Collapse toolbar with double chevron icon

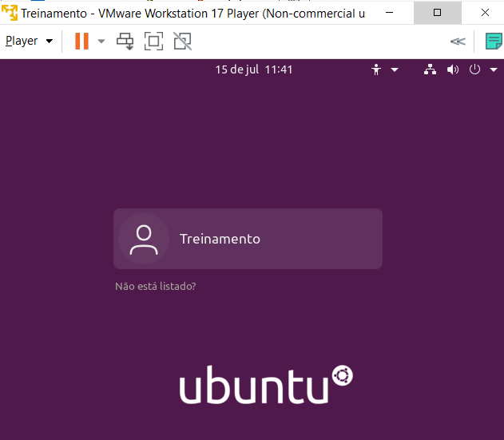tap(458, 42)
